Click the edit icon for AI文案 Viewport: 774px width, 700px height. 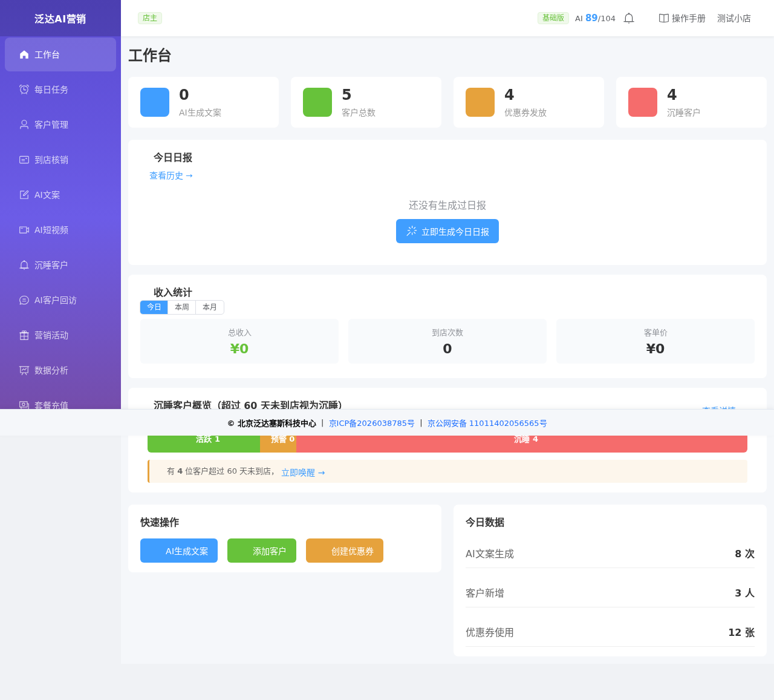24,195
